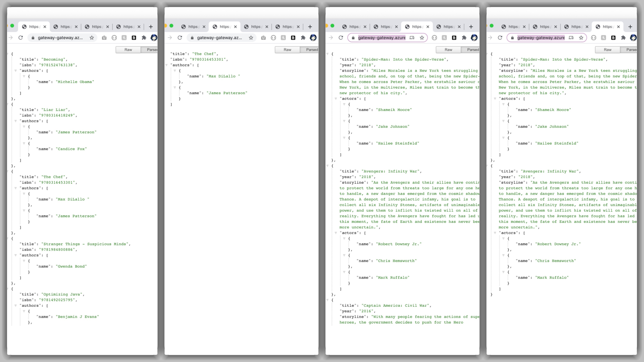The height and width of the screenshot is (362, 644).
Task: Collapse authors array of Becoming book
Action: (x=16, y=71)
